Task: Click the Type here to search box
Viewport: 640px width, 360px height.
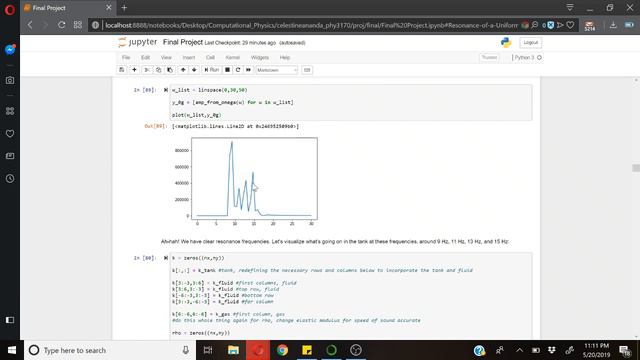Action: [x=110, y=350]
